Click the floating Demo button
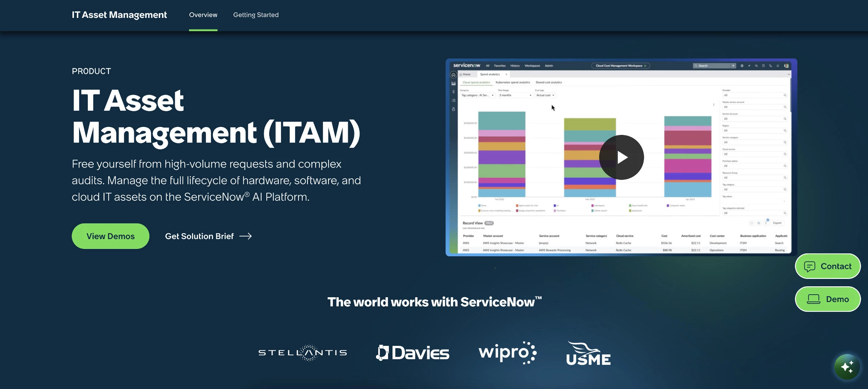This screenshot has width=868, height=389. click(x=828, y=299)
